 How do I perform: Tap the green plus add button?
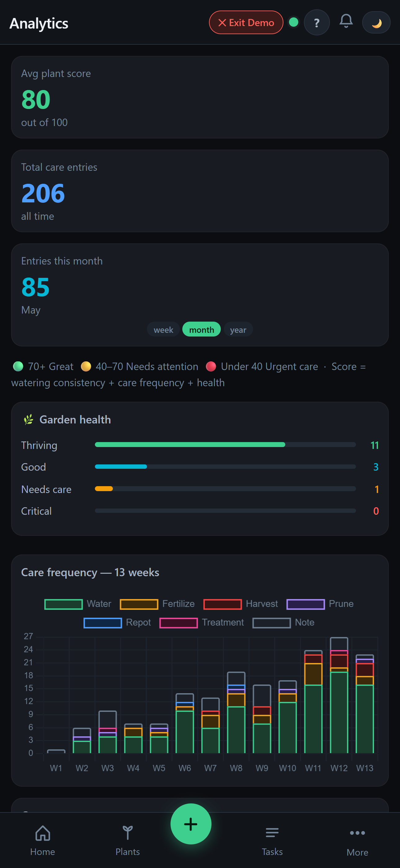[x=191, y=824]
